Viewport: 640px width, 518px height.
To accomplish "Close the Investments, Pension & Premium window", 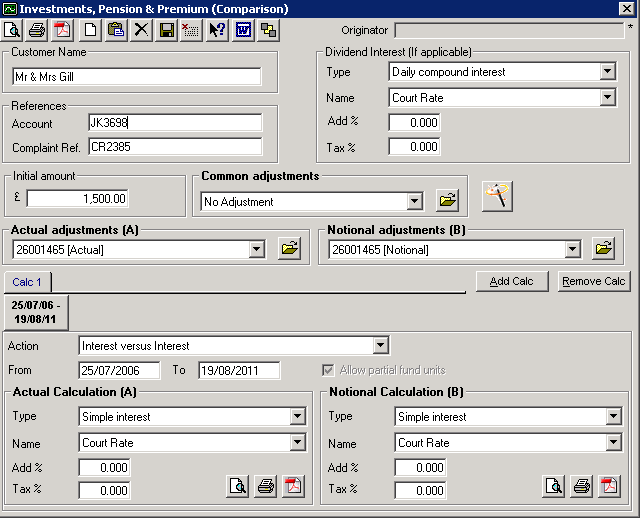I will (x=627, y=9).
